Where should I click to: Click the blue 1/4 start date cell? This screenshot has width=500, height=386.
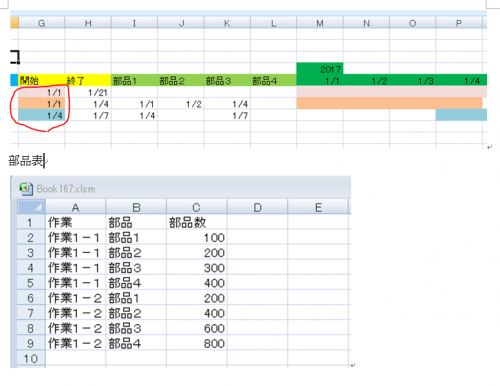(x=42, y=115)
